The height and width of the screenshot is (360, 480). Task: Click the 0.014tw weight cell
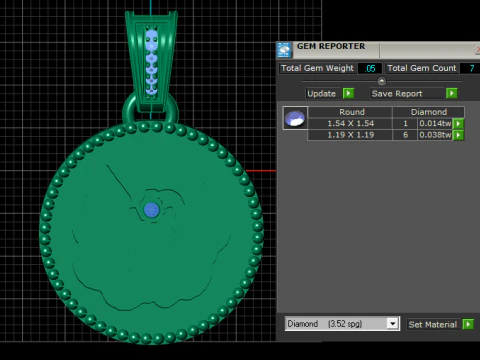click(435, 124)
